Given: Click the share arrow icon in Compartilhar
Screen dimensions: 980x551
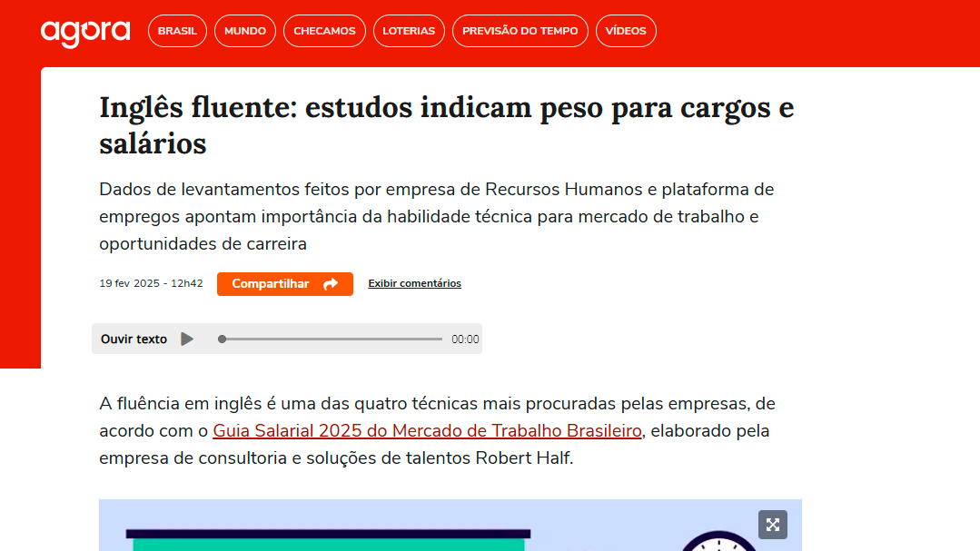Looking at the screenshot, I should coord(331,284).
